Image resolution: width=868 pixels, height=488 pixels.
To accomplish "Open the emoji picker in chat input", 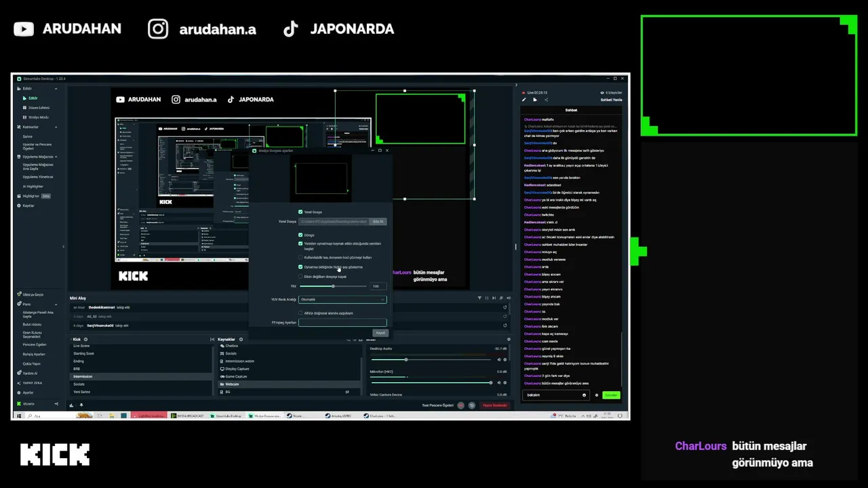I will (x=584, y=395).
